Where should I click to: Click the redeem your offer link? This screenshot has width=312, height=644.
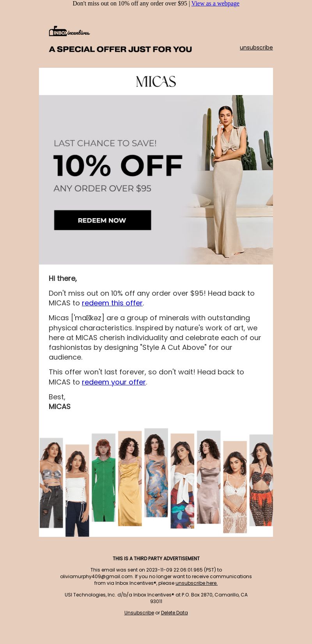point(114,382)
